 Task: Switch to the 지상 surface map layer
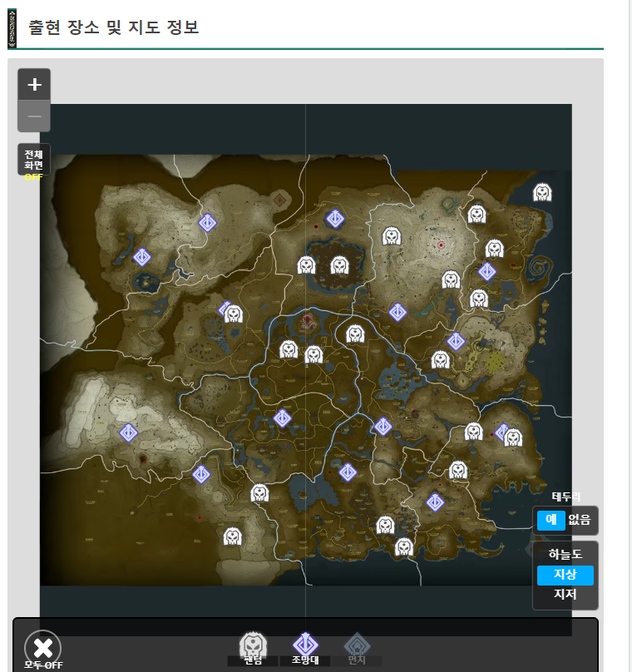coord(565,575)
